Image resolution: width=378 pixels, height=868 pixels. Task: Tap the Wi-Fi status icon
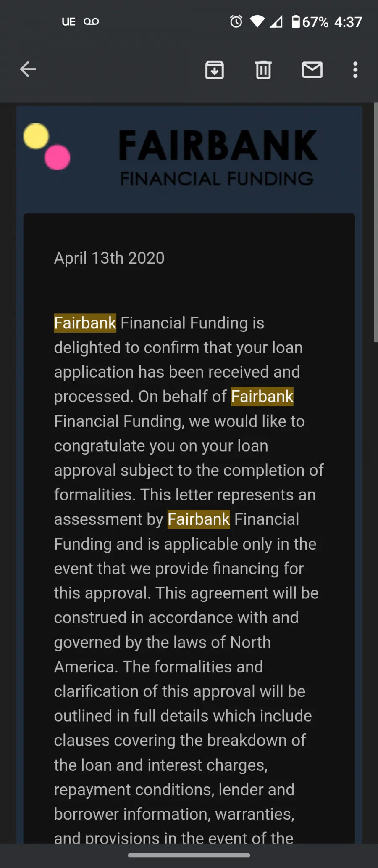(257, 21)
